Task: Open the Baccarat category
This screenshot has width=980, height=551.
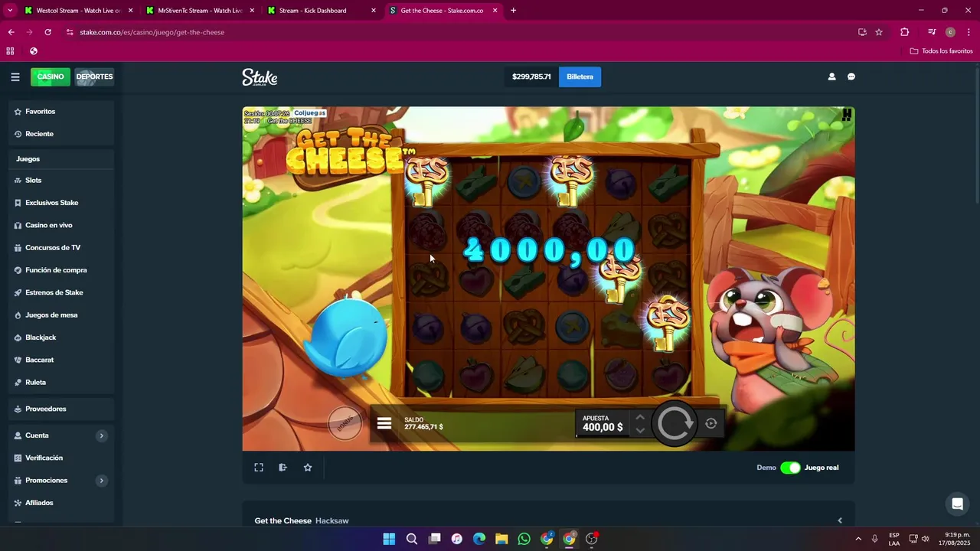Action: coord(61,360)
